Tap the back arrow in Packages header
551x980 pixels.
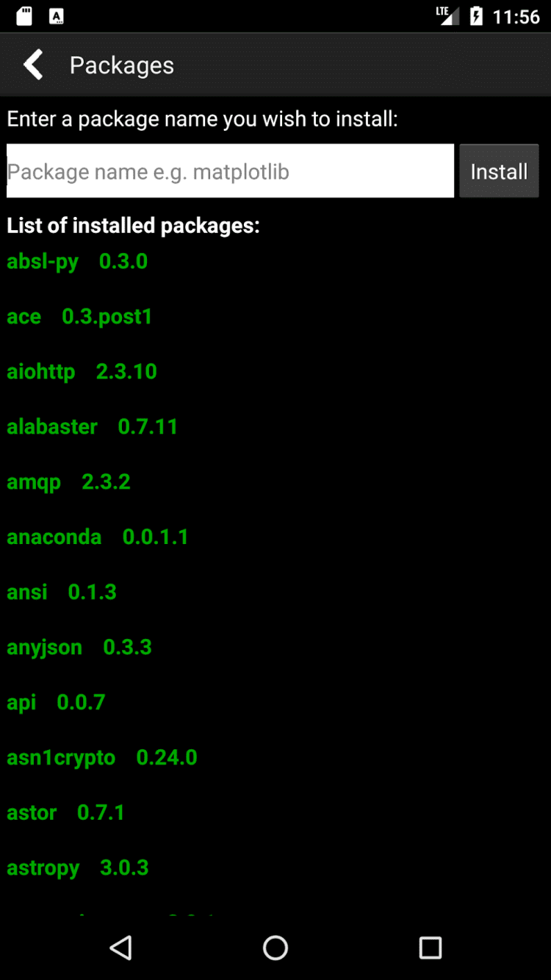coord(33,65)
